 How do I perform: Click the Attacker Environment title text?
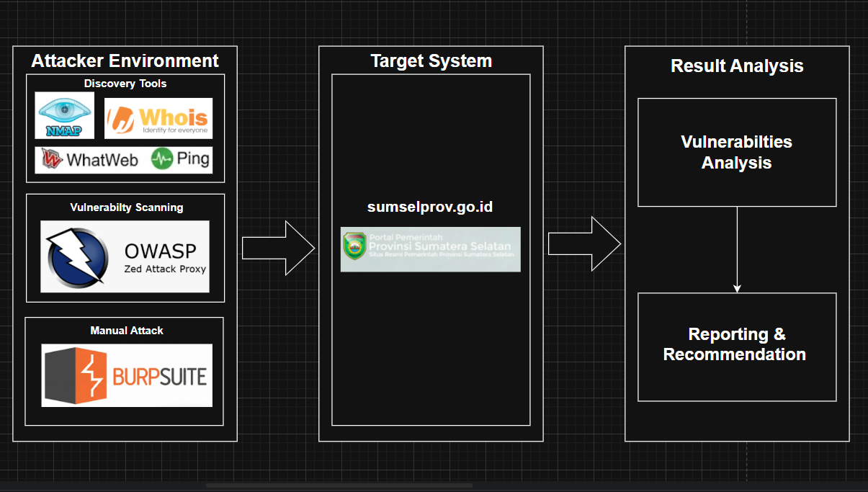(x=125, y=61)
